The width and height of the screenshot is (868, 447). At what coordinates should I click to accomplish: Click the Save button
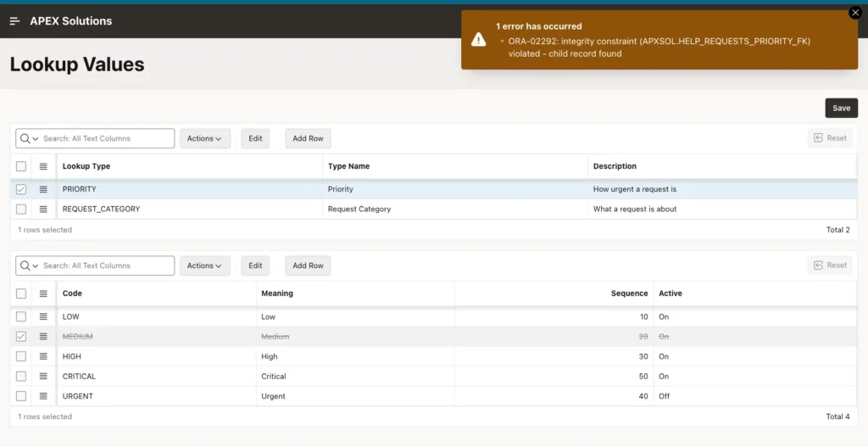click(841, 108)
